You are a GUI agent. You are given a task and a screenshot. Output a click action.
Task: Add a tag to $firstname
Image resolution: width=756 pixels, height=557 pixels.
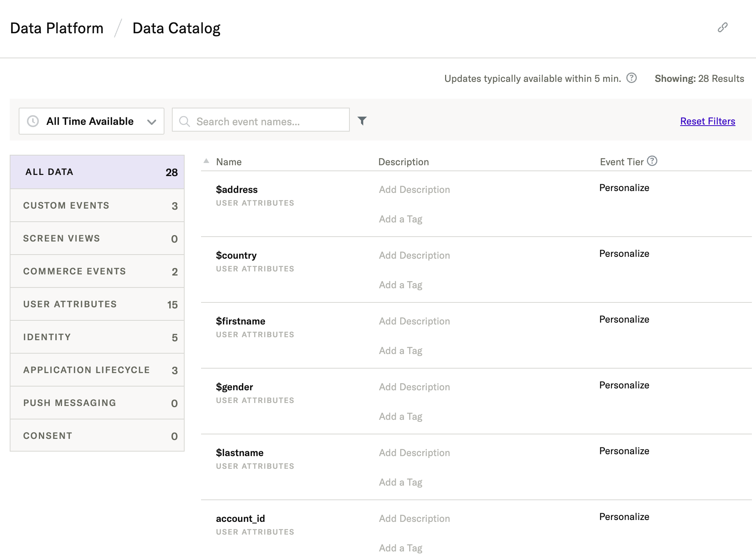point(401,351)
